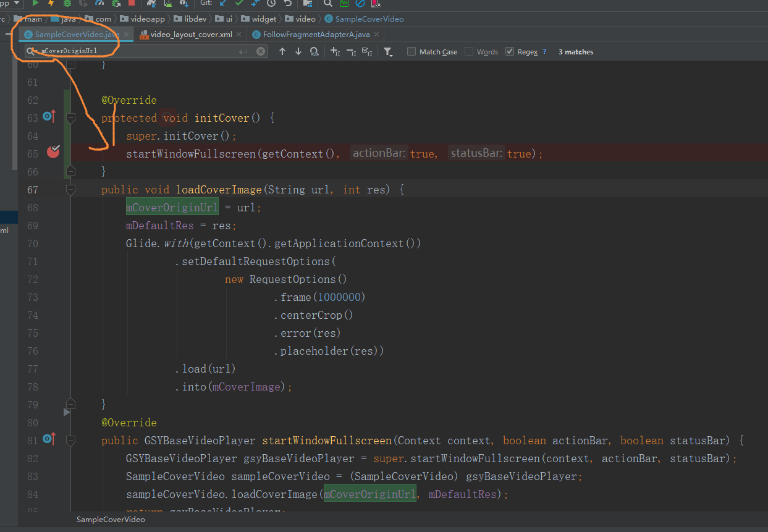Enable the Words checkbox
The height and width of the screenshot is (532, 768).
(468, 51)
